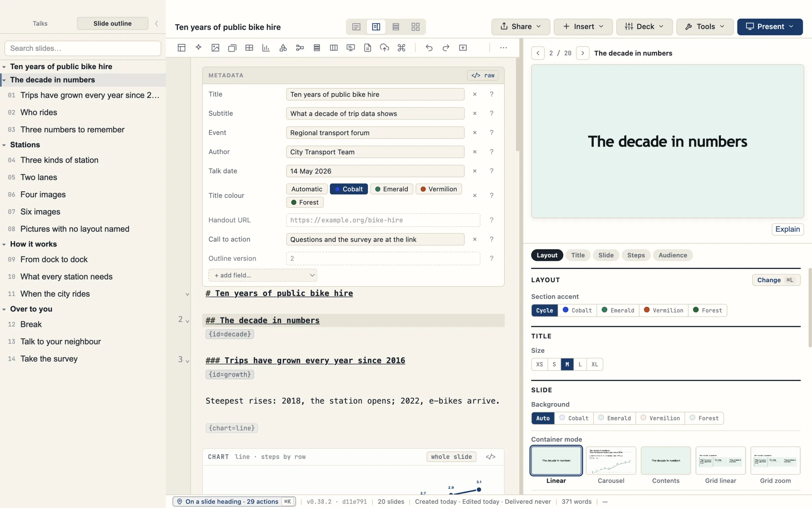Go to the previous slide in preview
812x508 pixels.
click(538, 53)
